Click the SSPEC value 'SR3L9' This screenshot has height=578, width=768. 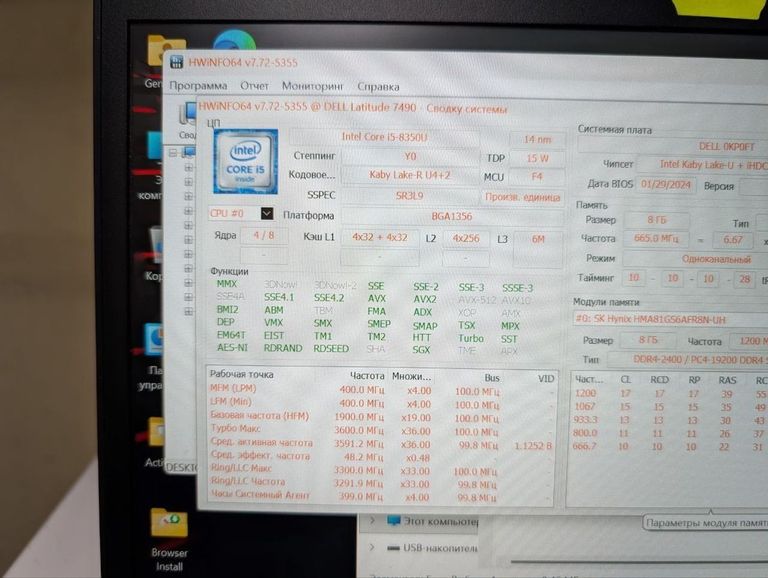pyautogui.click(x=409, y=196)
